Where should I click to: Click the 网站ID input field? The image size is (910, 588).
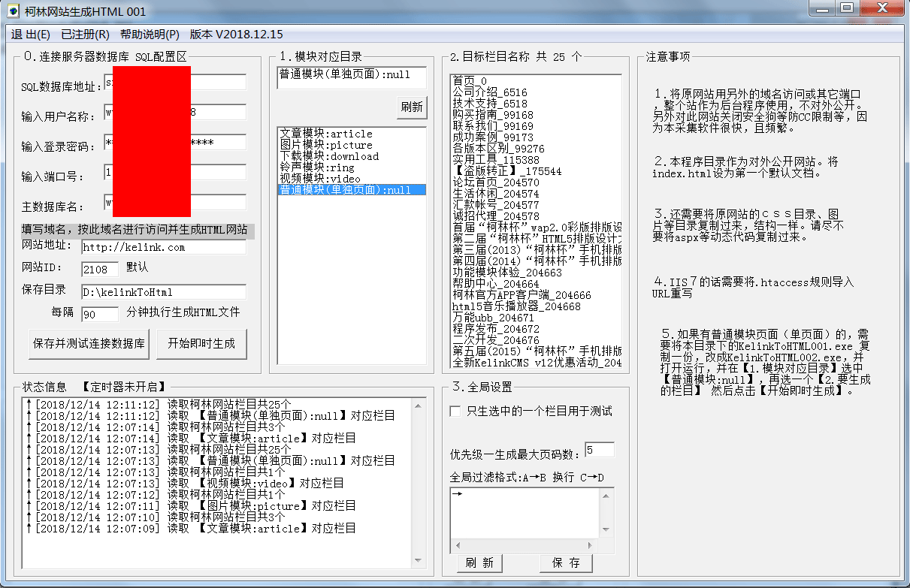[100, 269]
